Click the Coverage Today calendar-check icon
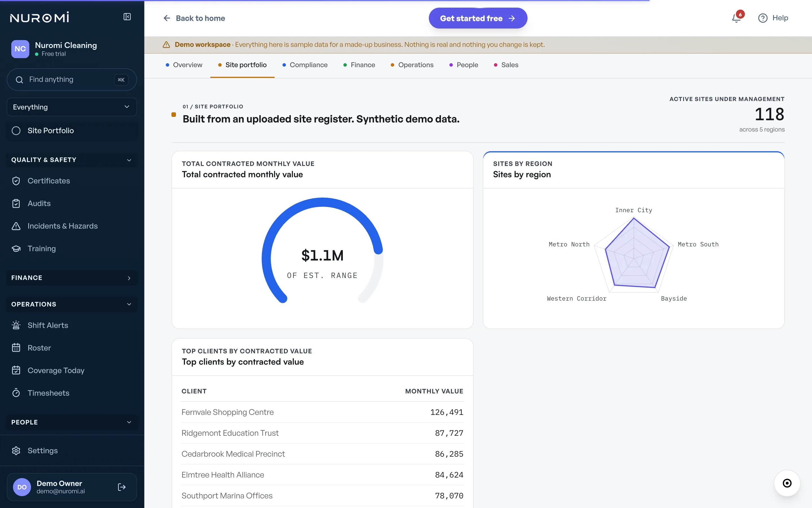This screenshot has height=508, width=812. click(x=16, y=370)
